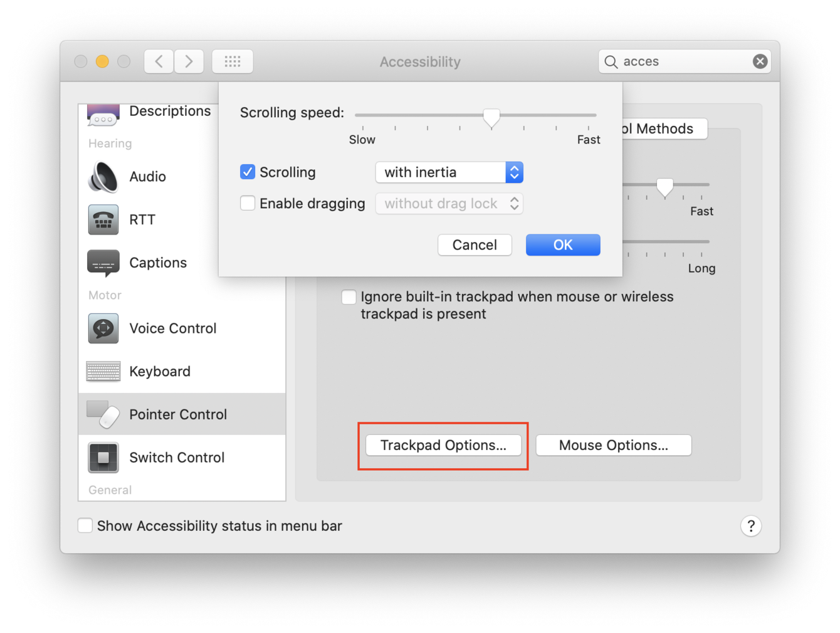Enable dragging checkbox
This screenshot has width=840, height=633.
tap(248, 204)
